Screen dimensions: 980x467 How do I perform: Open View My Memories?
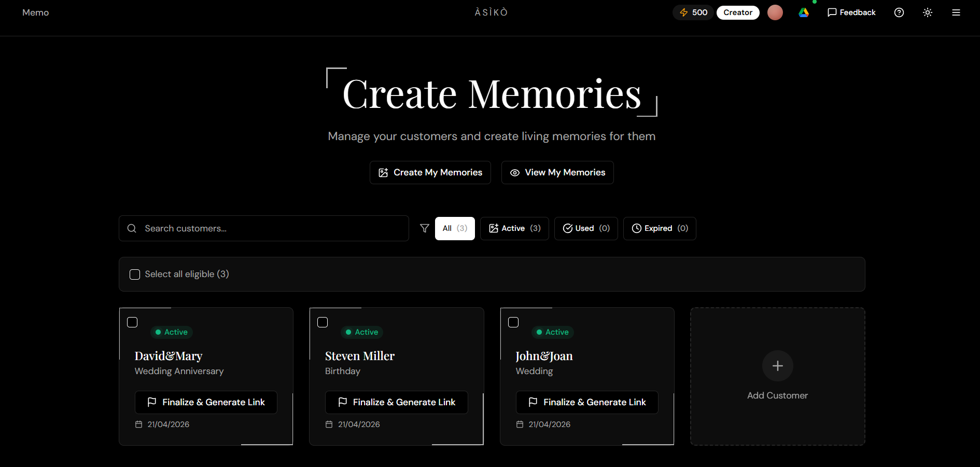[x=557, y=172]
